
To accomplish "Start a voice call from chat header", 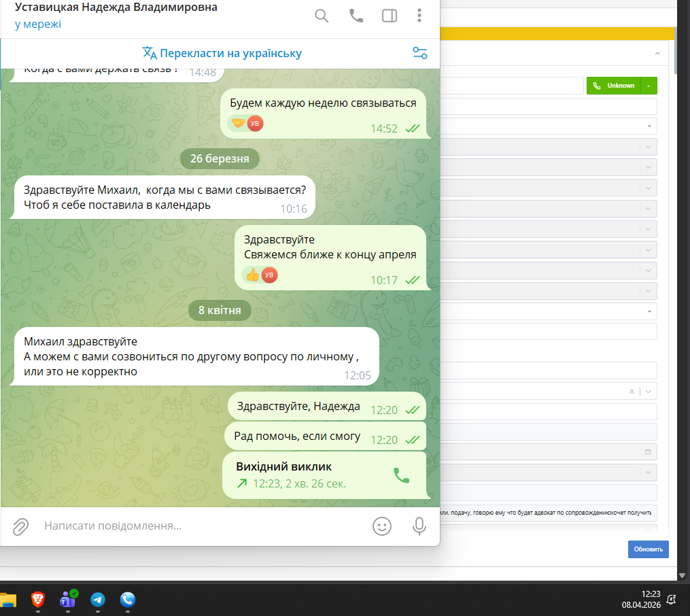I will [356, 16].
